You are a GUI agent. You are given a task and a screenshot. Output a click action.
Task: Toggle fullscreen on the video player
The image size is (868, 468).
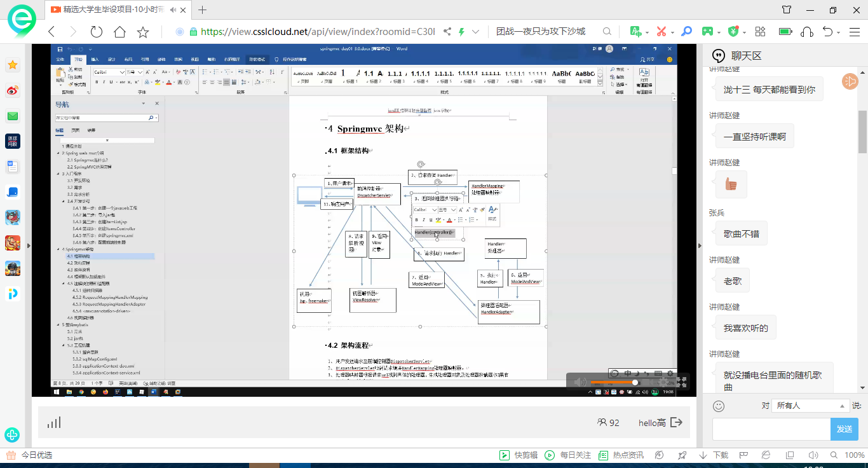(681, 382)
